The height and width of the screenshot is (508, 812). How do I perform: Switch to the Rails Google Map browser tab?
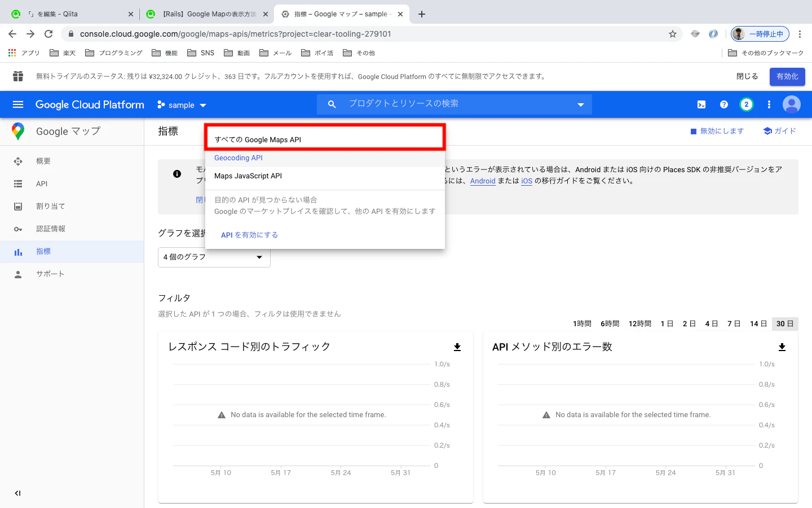[x=206, y=14]
